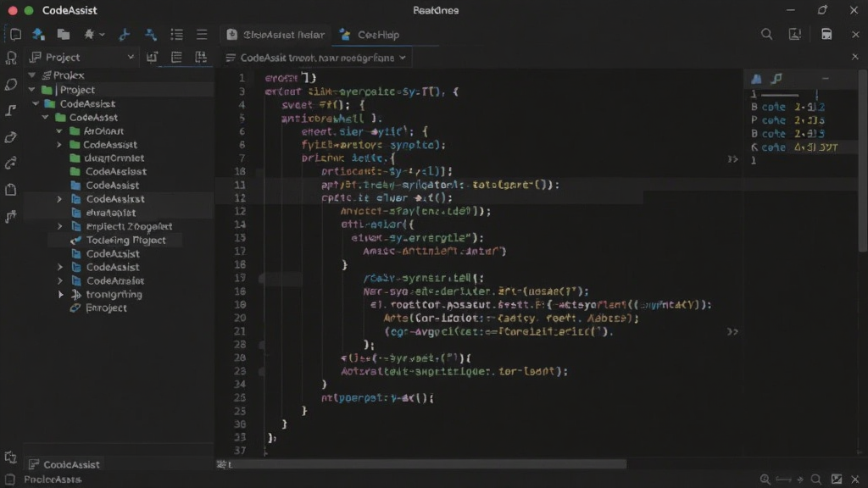Click line number 14 in the gutter
Viewport: 868px width, 488px height.
(240, 225)
